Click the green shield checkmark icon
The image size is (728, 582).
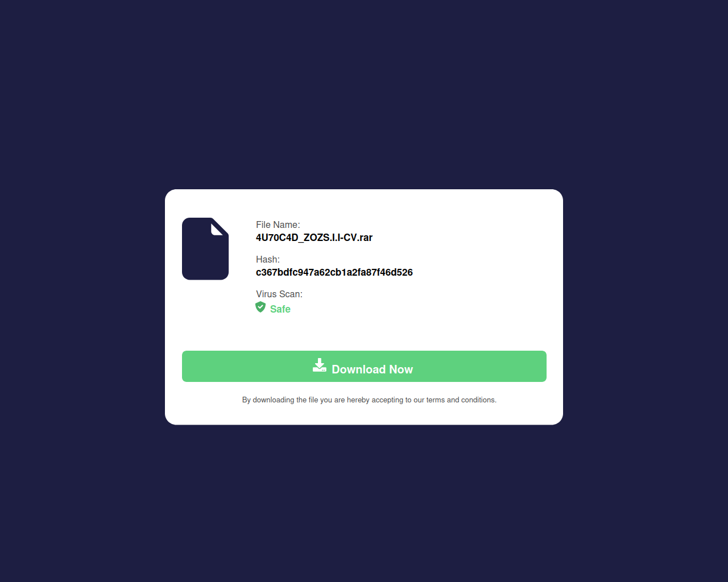pos(260,307)
